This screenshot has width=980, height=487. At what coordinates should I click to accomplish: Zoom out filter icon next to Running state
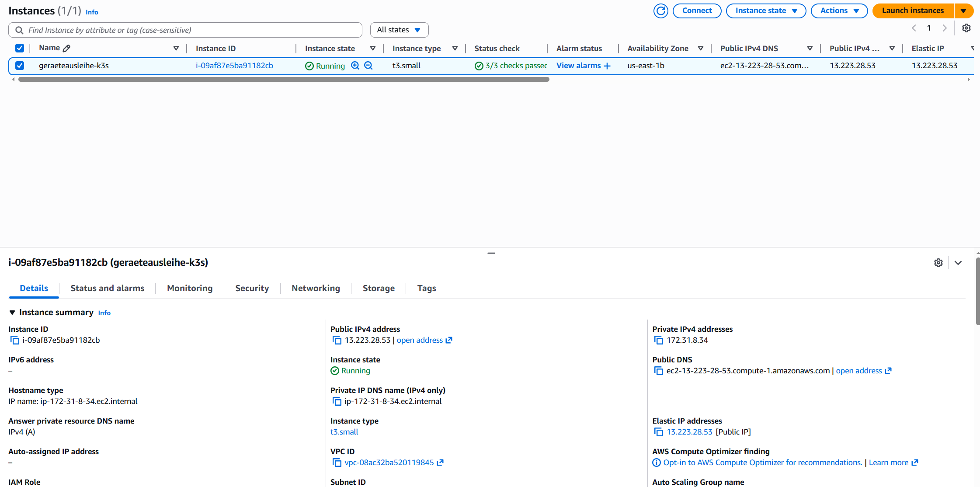(368, 66)
